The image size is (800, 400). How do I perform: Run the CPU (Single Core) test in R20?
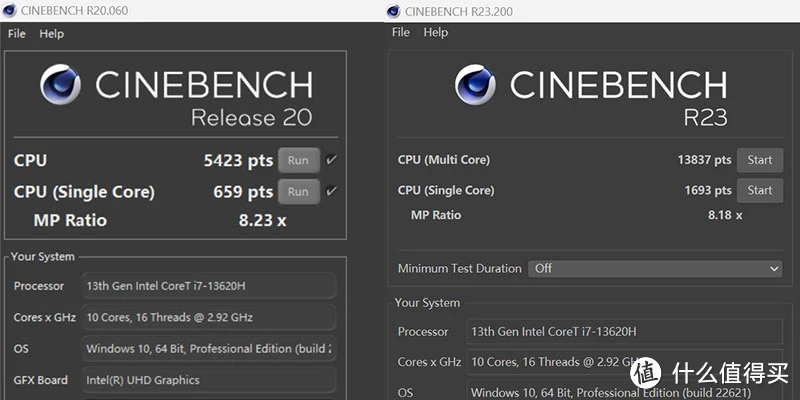298,192
